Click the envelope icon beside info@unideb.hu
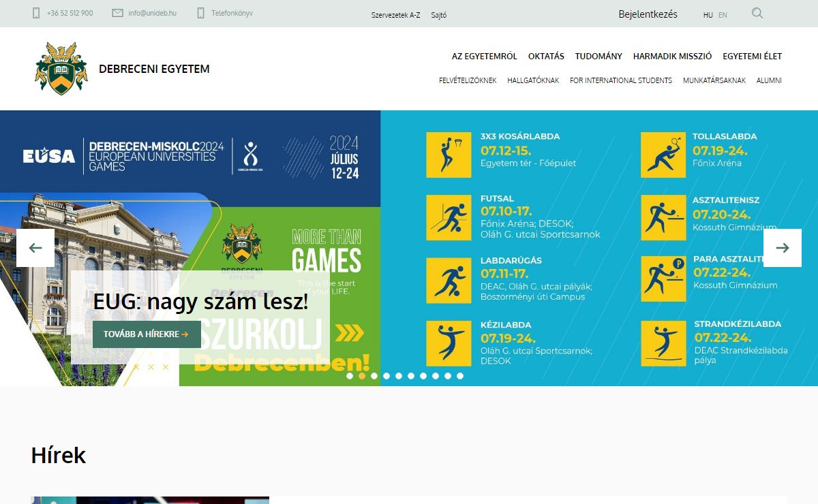The height and width of the screenshot is (504, 818). coord(117,13)
